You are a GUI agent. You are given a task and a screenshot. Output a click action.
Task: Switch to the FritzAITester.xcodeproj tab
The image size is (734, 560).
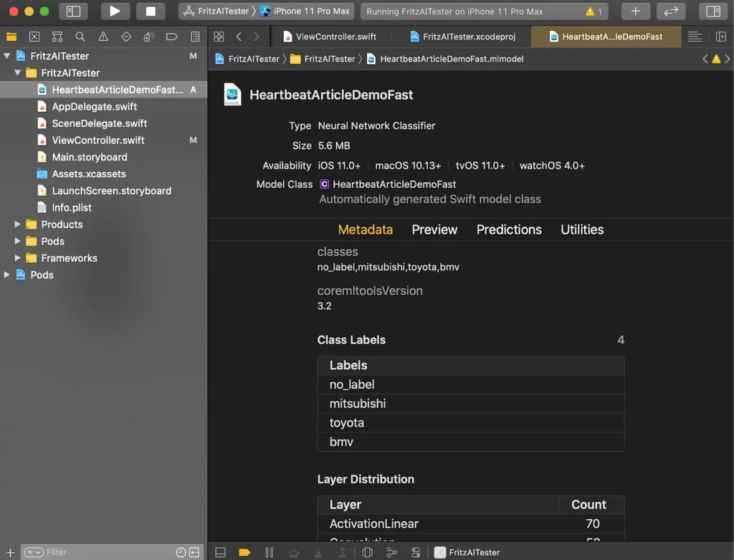tap(462, 37)
